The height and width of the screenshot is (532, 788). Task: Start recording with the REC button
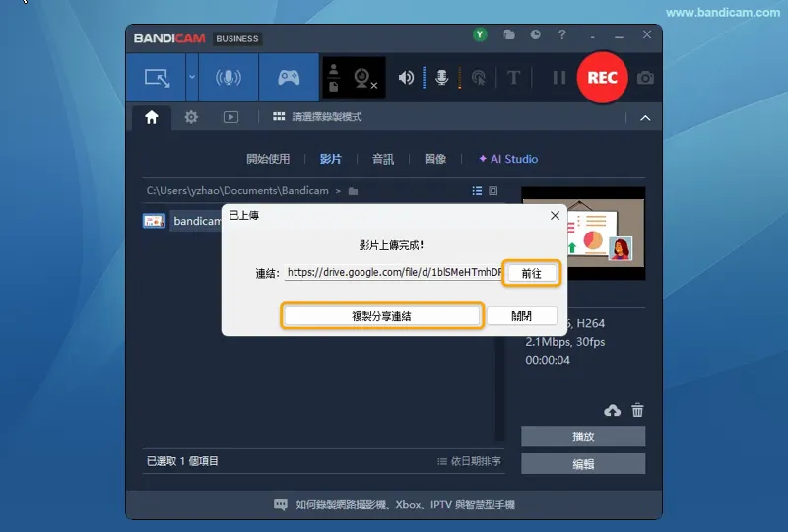(x=602, y=78)
